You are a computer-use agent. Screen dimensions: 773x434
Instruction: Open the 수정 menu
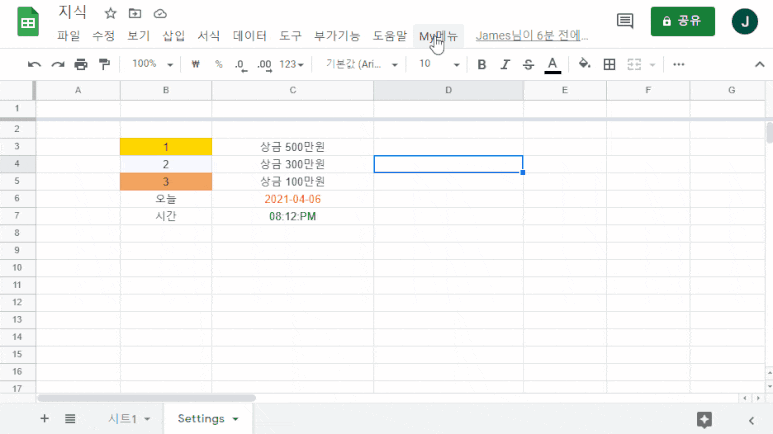pos(104,36)
